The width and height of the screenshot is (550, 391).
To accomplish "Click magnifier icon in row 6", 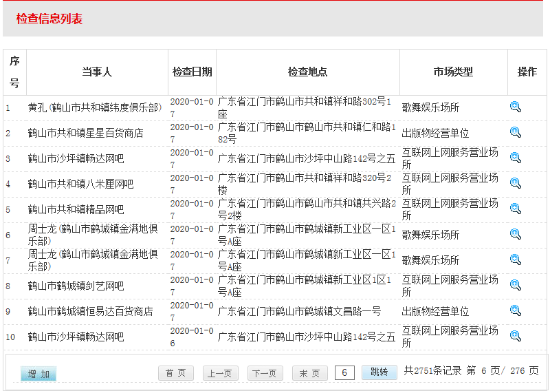I will [515, 234].
